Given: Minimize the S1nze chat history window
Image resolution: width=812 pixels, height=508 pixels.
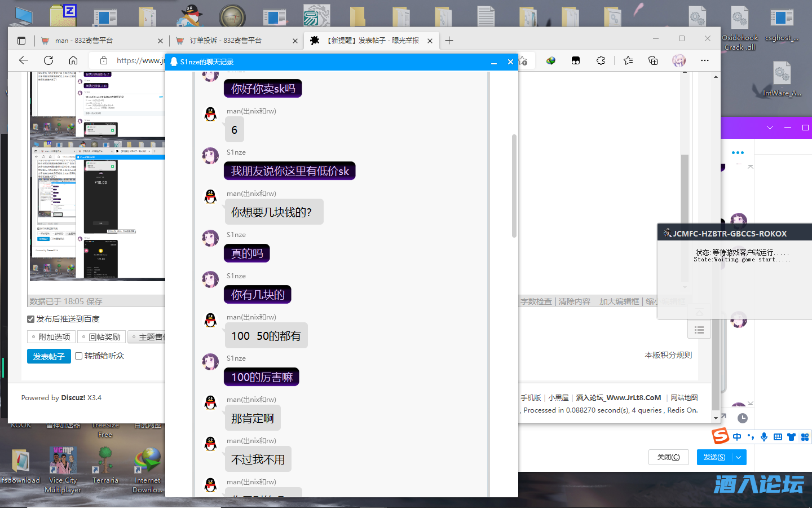Looking at the screenshot, I should pos(494,62).
